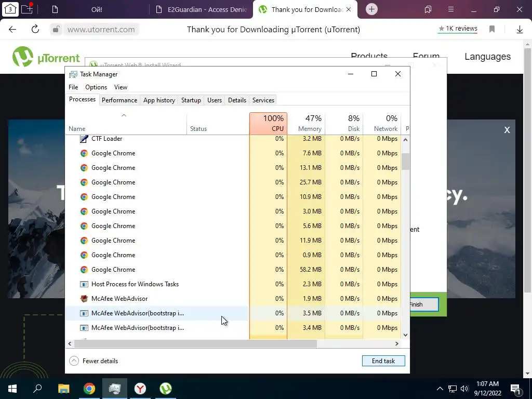Open a new tab group icon

point(27,8)
